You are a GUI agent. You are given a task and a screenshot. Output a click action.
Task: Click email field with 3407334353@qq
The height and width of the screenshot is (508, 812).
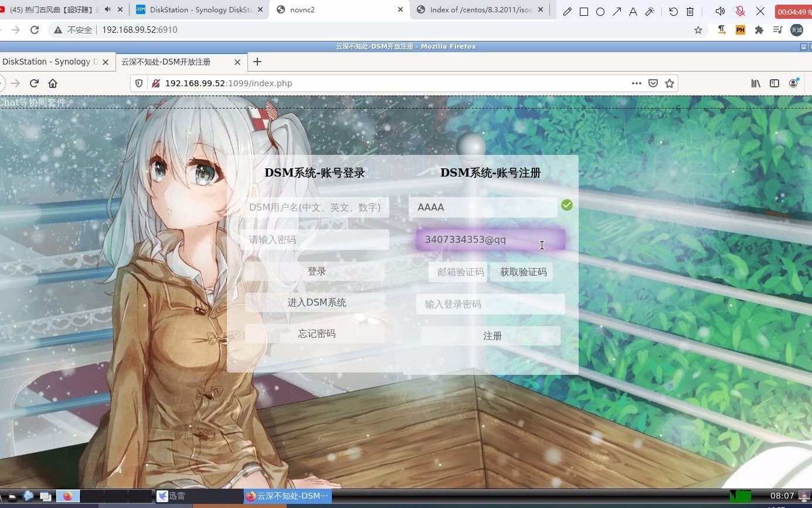pyautogui.click(x=490, y=239)
